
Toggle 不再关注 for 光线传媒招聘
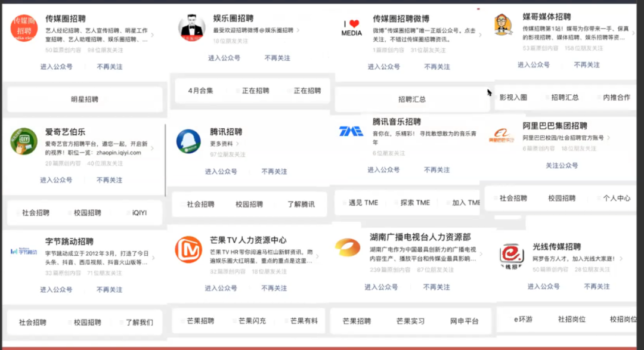597,287
